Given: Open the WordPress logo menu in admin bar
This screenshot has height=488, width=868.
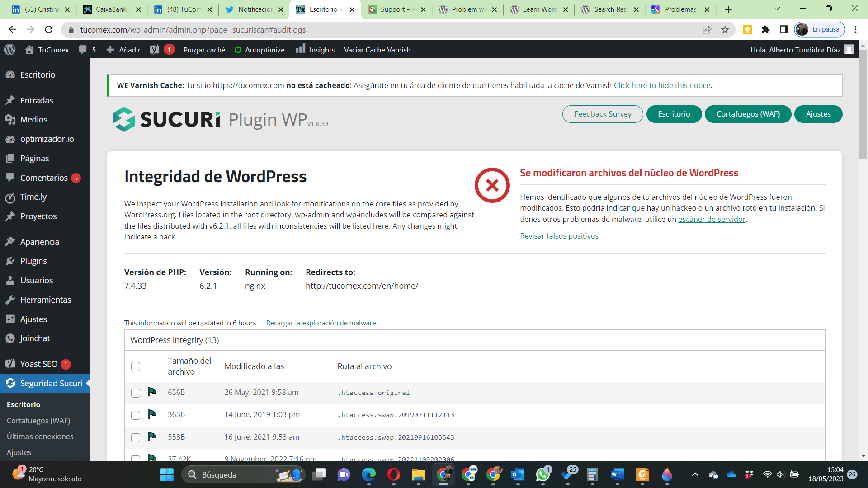Looking at the screenshot, I should [x=10, y=50].
